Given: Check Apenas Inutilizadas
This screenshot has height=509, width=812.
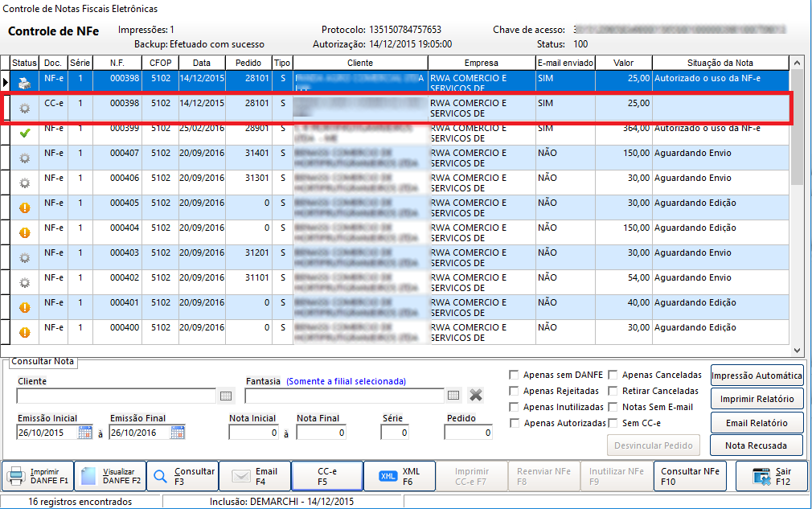Looking at the screenshot, I should point(514,407).
